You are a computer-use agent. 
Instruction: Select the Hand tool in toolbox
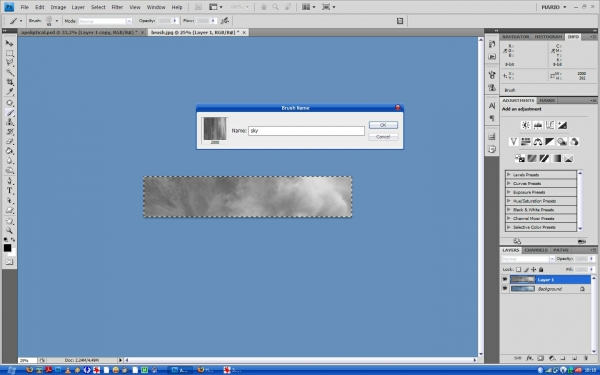9,221
